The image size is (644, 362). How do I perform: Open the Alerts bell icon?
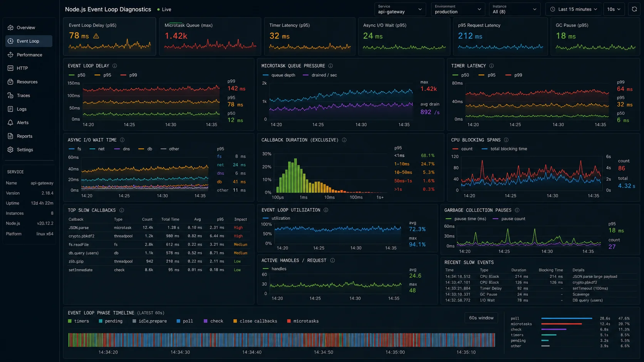10,123
